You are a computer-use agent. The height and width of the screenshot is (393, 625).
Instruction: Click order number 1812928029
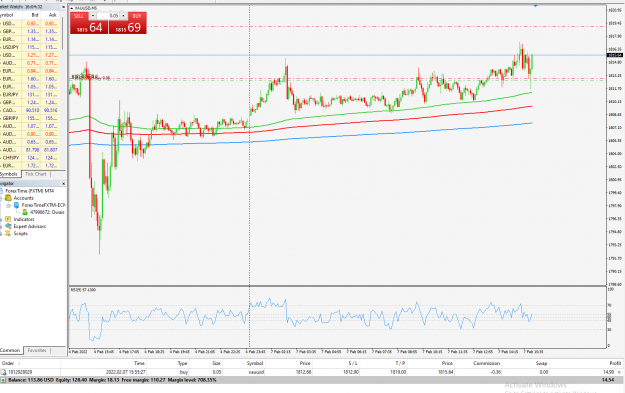[x=20, y=372]
